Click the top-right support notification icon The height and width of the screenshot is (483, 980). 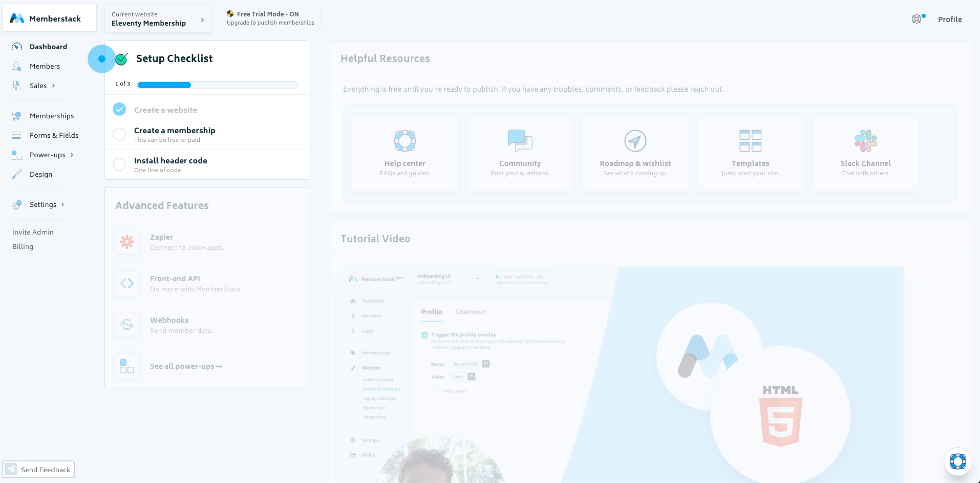pyautogui.click(x=917, y=19)
